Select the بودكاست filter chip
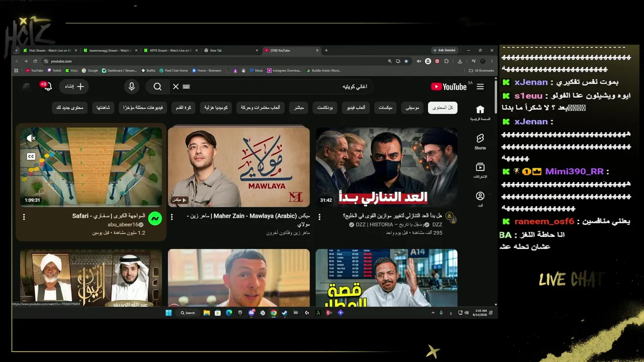The height and width of the screenshot is (362, 644). 325,108
